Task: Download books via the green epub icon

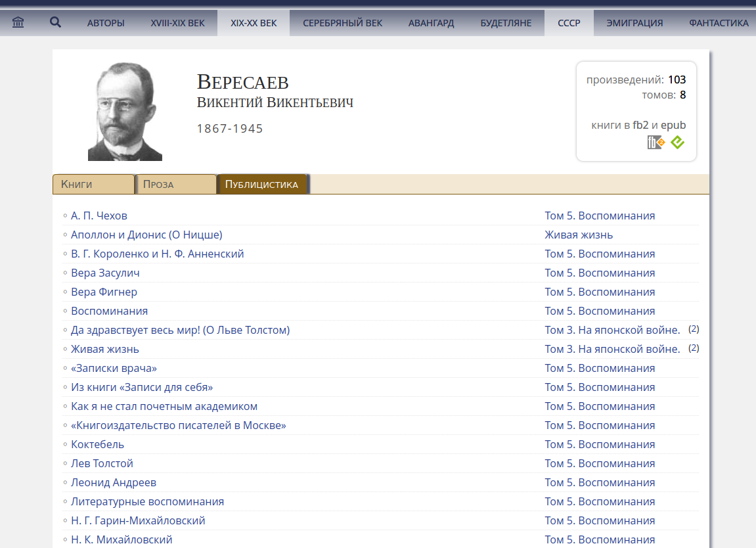Action: 677,142
